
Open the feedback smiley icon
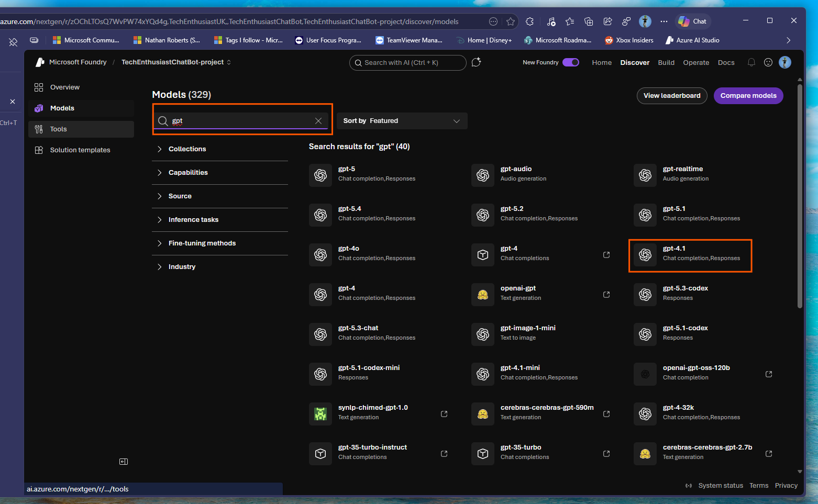(768, 62)
